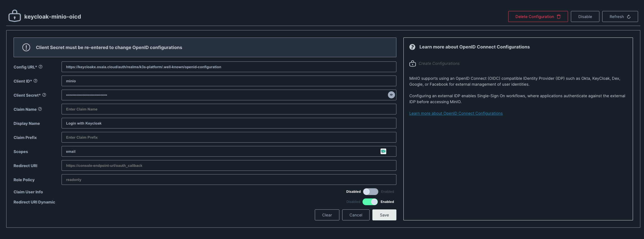
Task: Click the Client ID help icon
Action: [35, 81]
